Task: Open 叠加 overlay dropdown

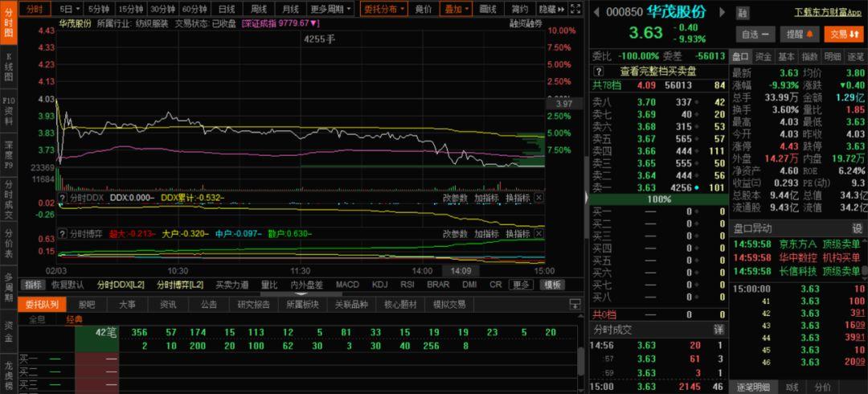Action: coord(457,9)
